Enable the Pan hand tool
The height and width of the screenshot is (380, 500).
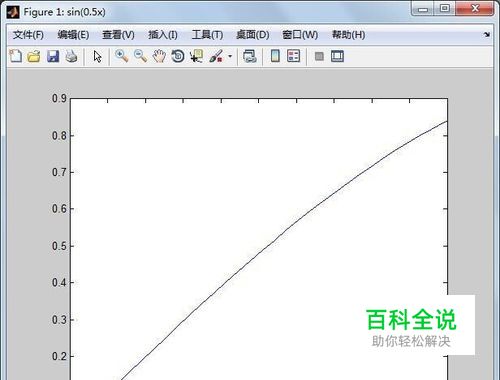click(x=159, y=56)
